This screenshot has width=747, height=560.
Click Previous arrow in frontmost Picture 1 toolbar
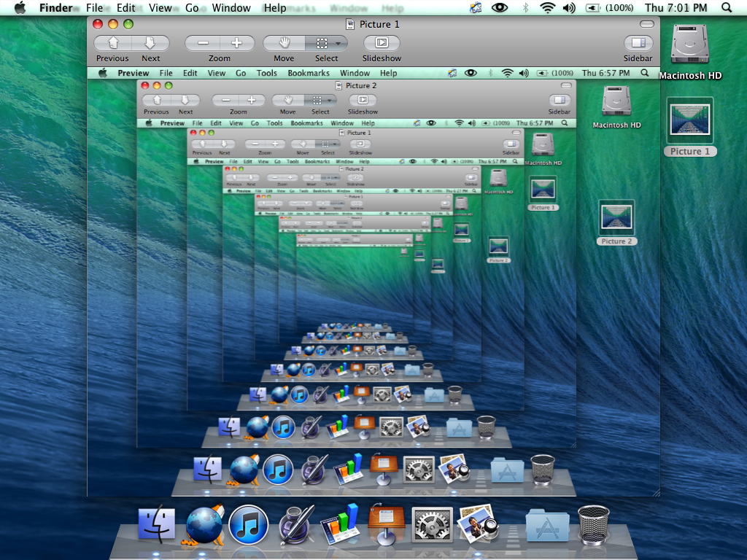pos(113,43)
